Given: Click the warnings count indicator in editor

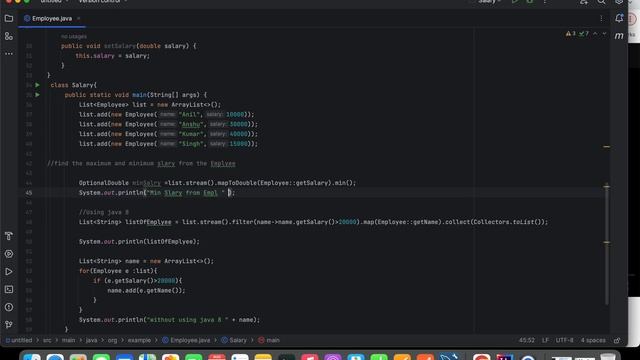Looking at the screenshot, I should [x=571, y=33].
